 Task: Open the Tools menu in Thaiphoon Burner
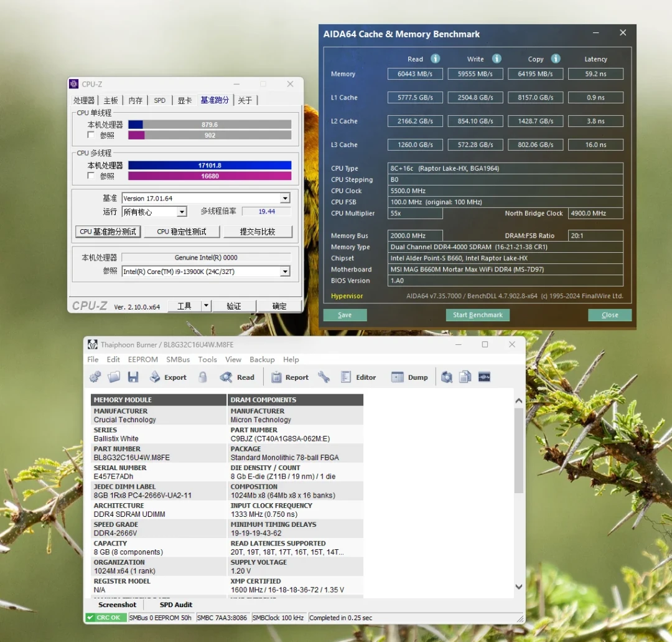[207, 359]
